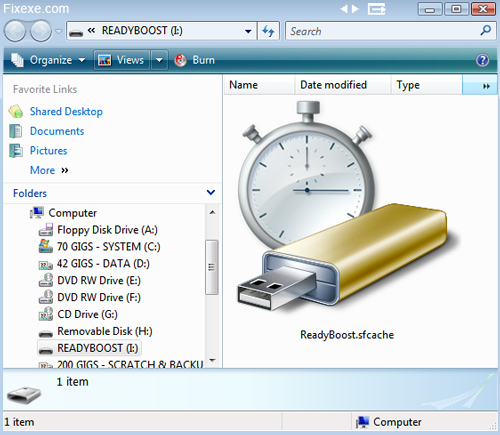Open the Documents favorite link
Screen dimensions: 500x435
[57, 131]
